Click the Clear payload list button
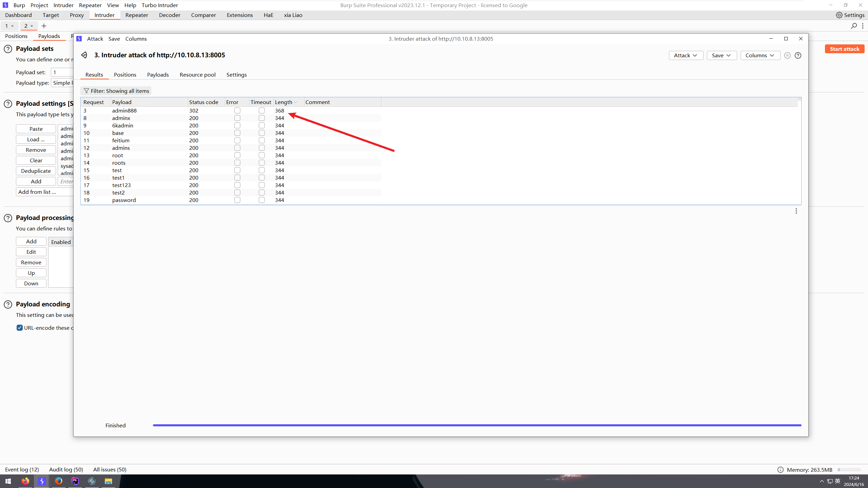 click(x=36, y=160)
